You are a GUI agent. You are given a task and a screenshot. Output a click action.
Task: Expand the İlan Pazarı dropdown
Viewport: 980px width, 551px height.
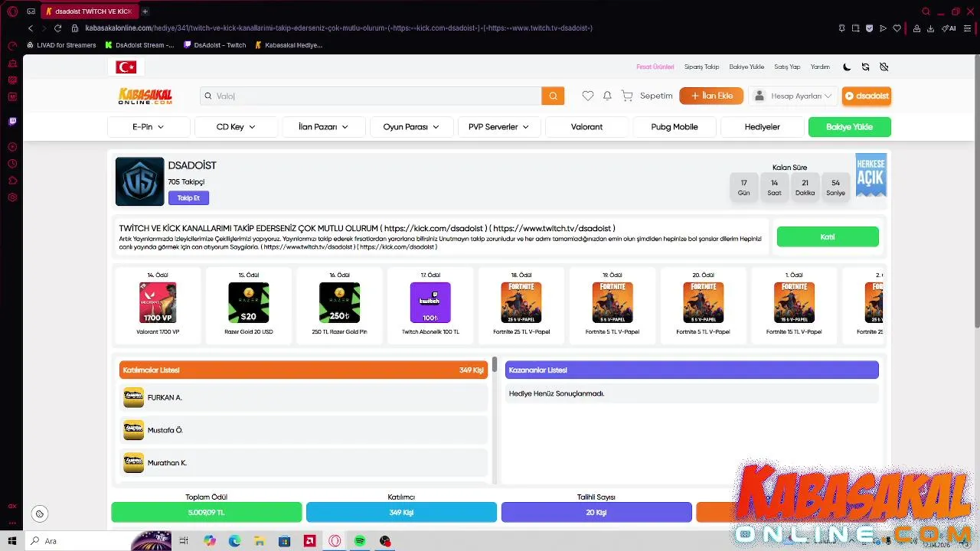tap(323, 127)
